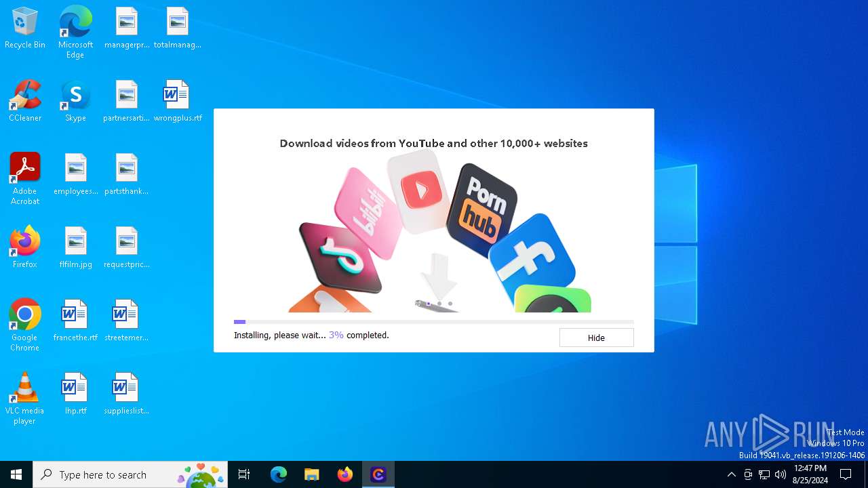Open Task View on the taskbar
Screen dimensions: 868x488
(x=244, y=474)
